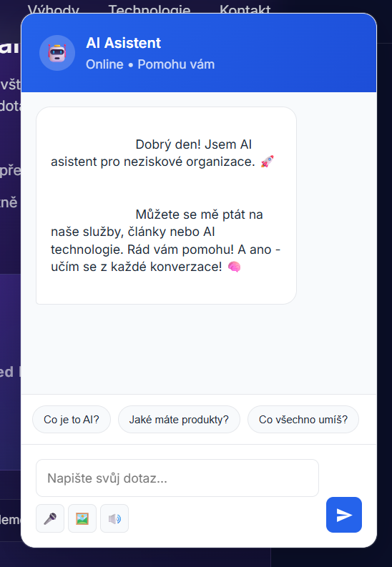This screenshot has height=567, width=392.
Task: Open the Kontakt menu item behind chat
Action: tap(245, 9)
